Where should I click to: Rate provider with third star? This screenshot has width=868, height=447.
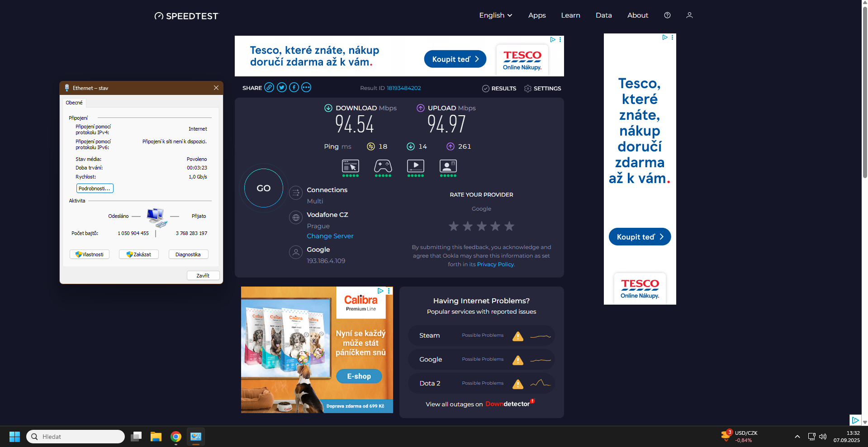(x=482, y=226)
